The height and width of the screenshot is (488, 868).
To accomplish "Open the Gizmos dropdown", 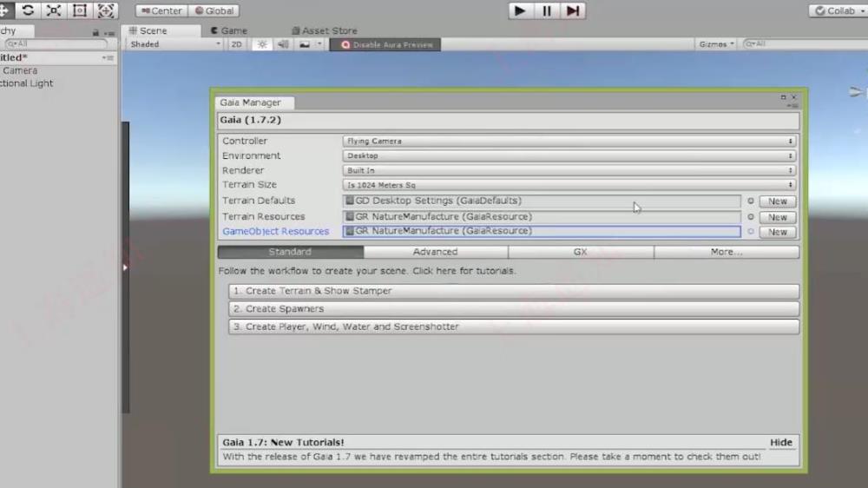I will pyautogui.click(x=716, y=43).
